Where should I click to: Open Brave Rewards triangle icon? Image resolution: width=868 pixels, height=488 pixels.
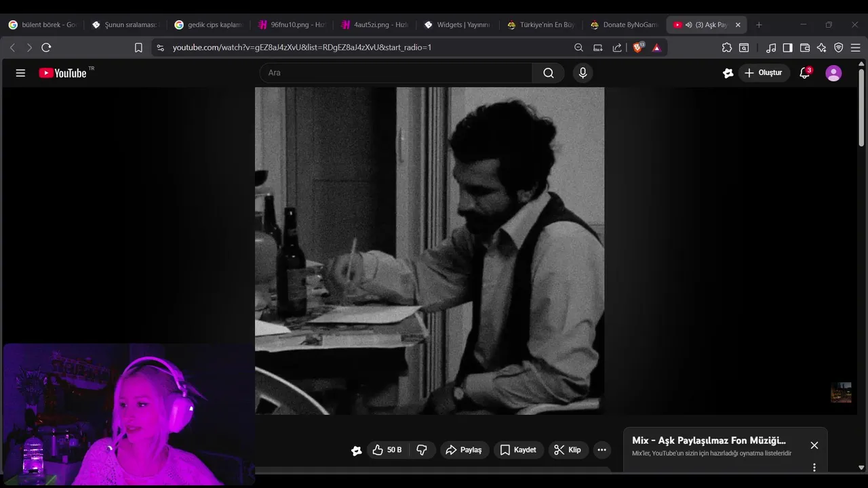(656, 47)
